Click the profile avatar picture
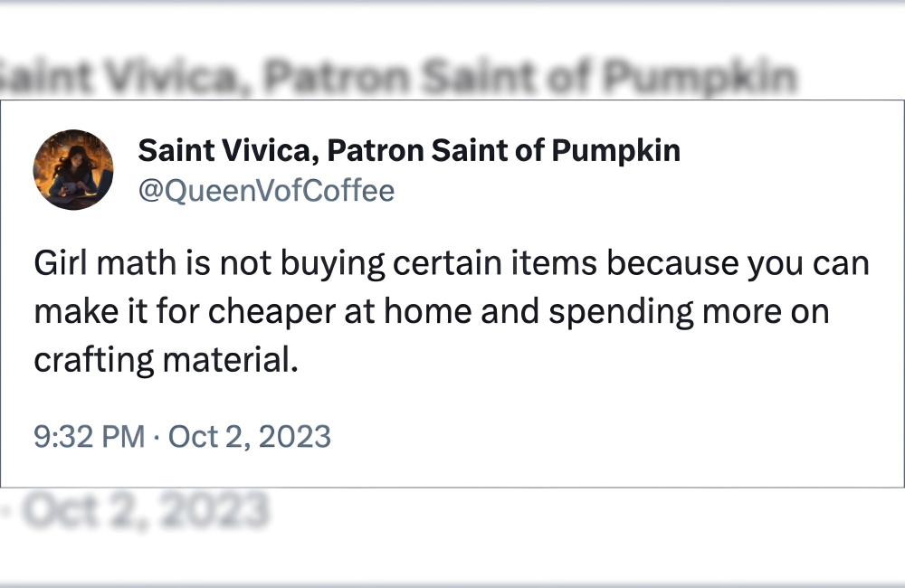The width and height of the screenshot is (905, 588). [x=73, y=170]
